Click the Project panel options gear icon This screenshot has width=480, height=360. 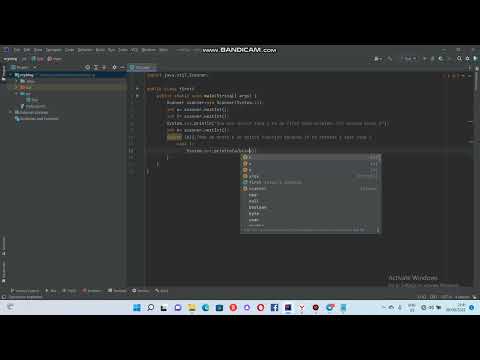click(x=114, y=67)
